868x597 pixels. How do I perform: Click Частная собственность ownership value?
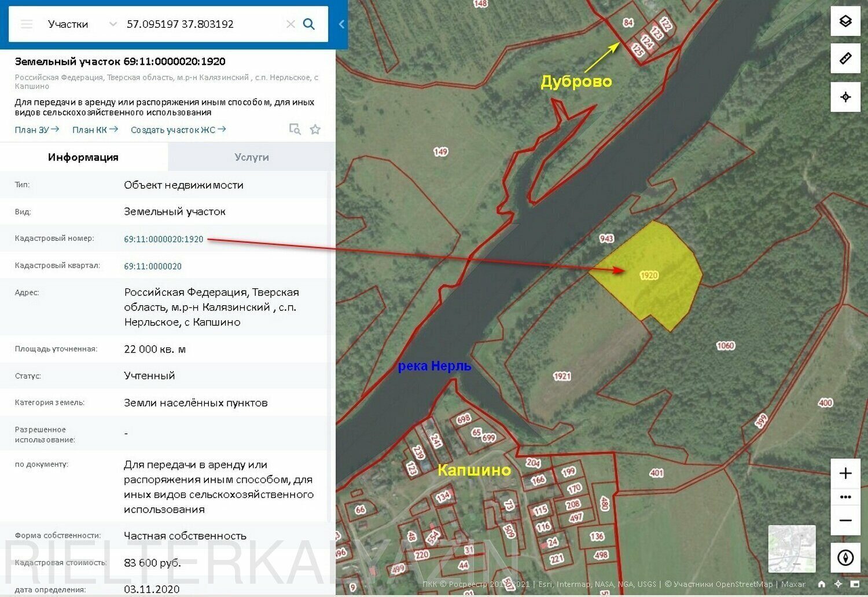(x=185, y=536)
